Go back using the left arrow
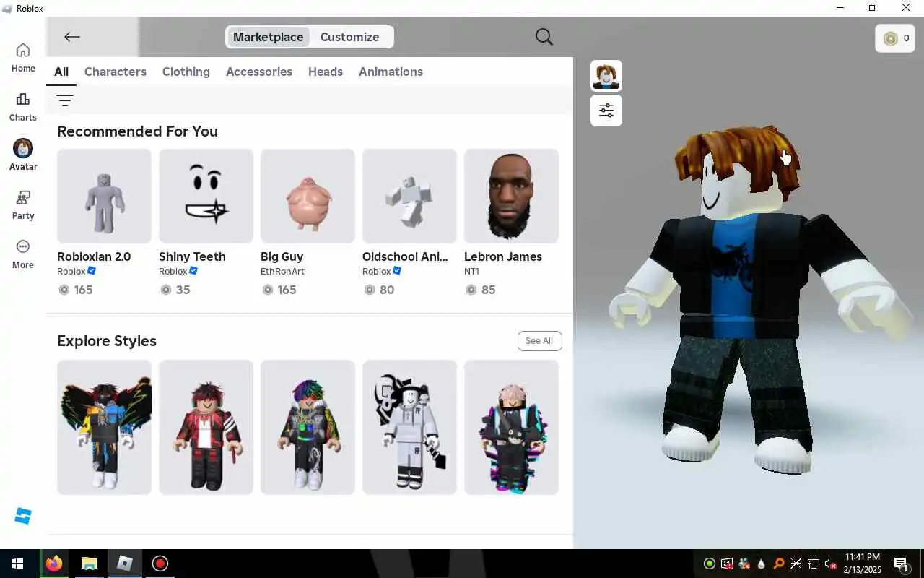The height and width of the screenshot is (578, 924). pos(71,37)
